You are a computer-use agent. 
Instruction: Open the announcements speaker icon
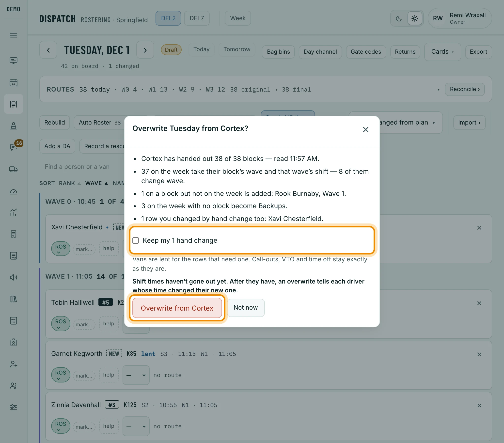[14, 277]
